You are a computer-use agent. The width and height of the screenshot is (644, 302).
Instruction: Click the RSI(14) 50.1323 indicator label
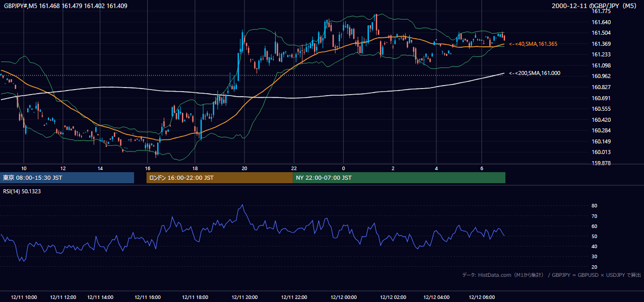(x=22, y=191)
